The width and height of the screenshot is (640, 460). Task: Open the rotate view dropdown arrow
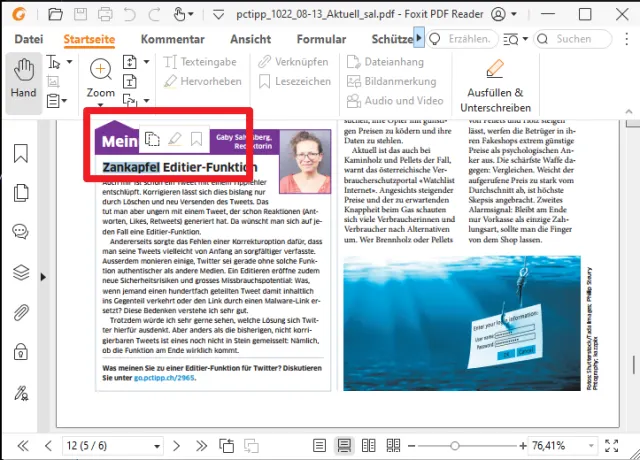pos(146,100)
